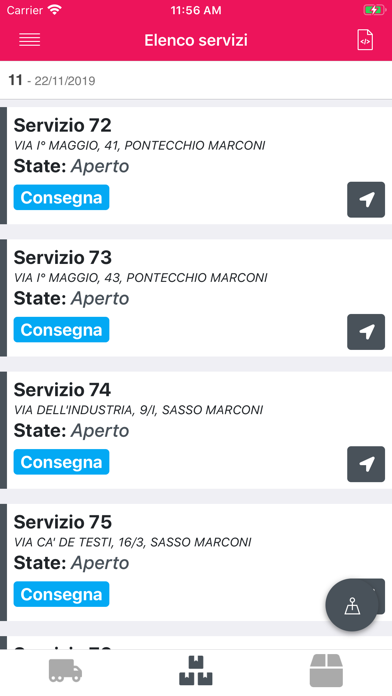
Task: Tap the battery indicator in status bar
Action: 374,10
